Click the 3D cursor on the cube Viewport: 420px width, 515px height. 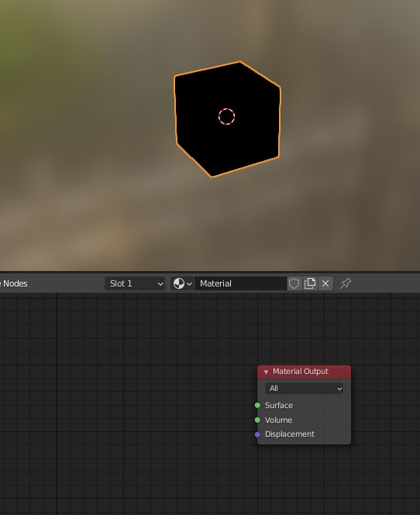[227, 116]
